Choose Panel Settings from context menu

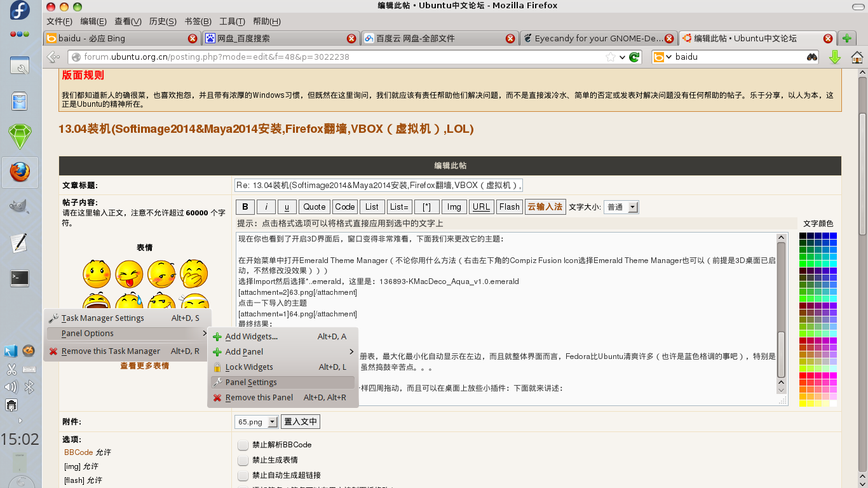pos(283,382)
